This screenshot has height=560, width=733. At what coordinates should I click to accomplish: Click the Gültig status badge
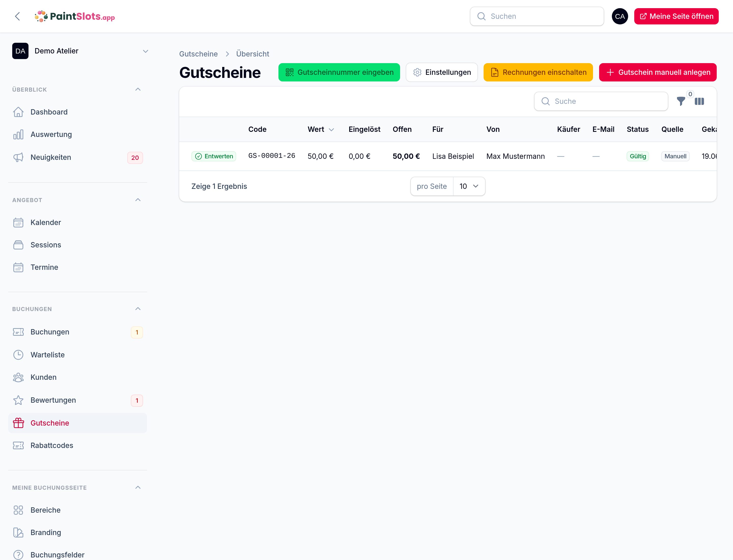[x=638, y=156]
